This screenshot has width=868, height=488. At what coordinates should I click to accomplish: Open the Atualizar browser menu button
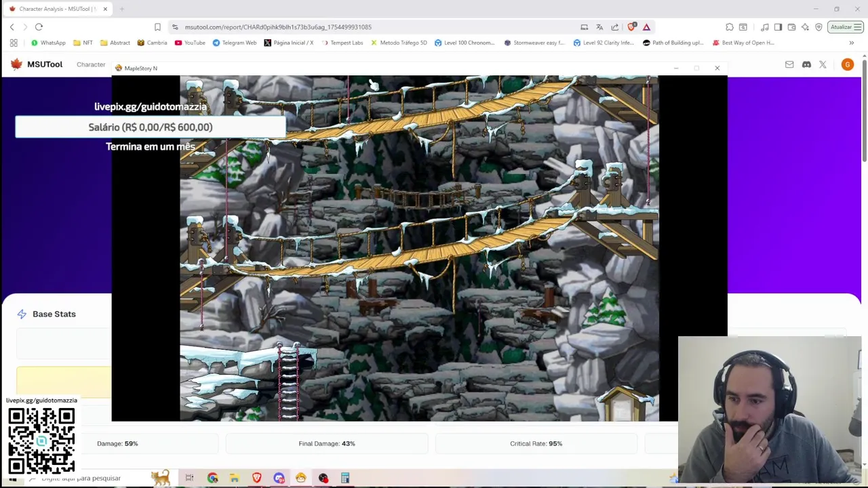[x=846, y=27]
